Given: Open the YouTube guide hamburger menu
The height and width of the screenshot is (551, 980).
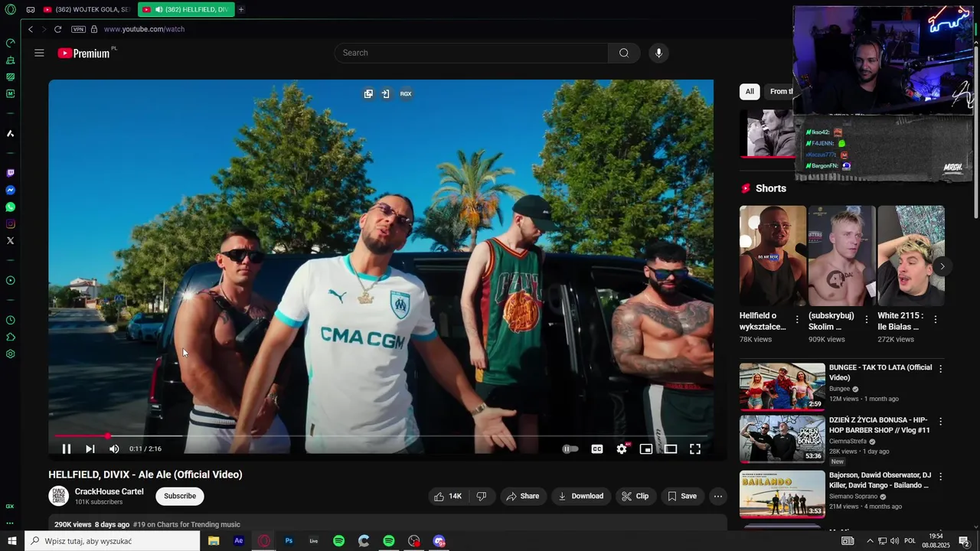Looking at the screenshot, I should tap(39, 53).
